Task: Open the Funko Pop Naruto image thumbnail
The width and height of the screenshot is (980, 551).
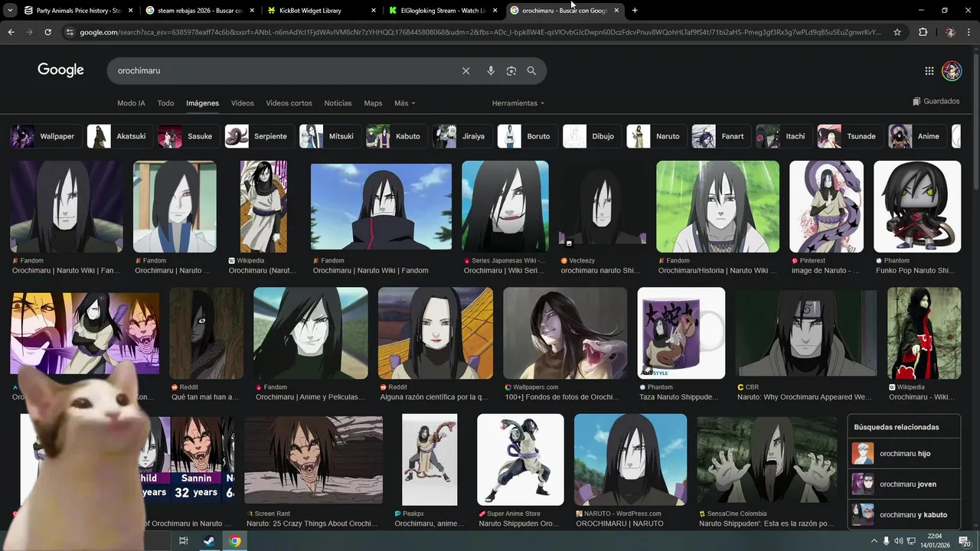Action: point(917,207)
